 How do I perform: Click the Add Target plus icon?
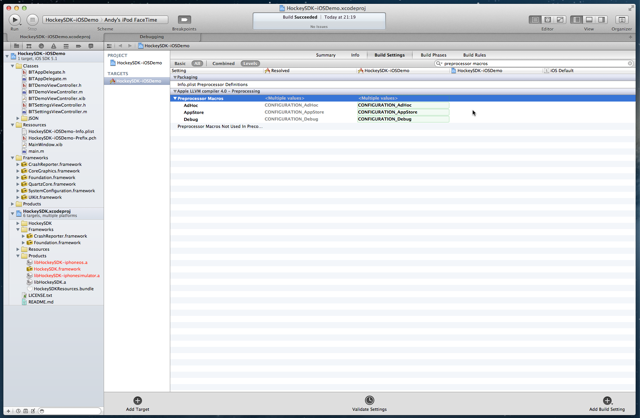pos(138,400)
